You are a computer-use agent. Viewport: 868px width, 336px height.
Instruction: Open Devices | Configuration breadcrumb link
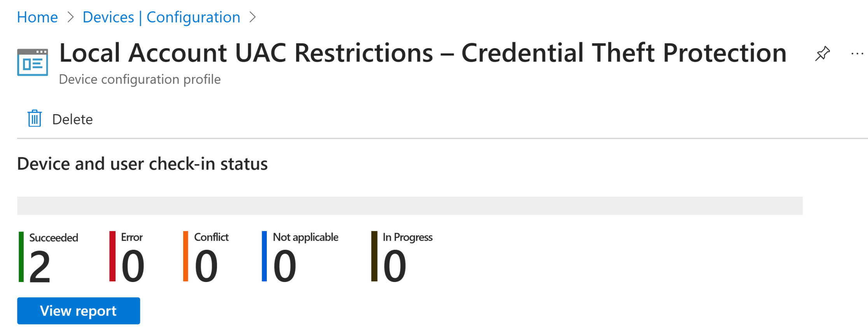pyautogui.click(x=161, y=17)
